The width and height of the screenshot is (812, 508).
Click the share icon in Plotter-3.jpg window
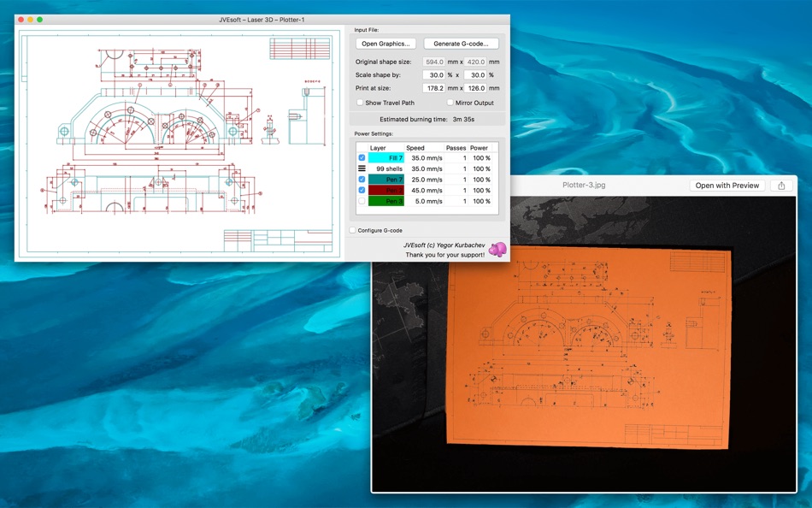coord(781,186)
